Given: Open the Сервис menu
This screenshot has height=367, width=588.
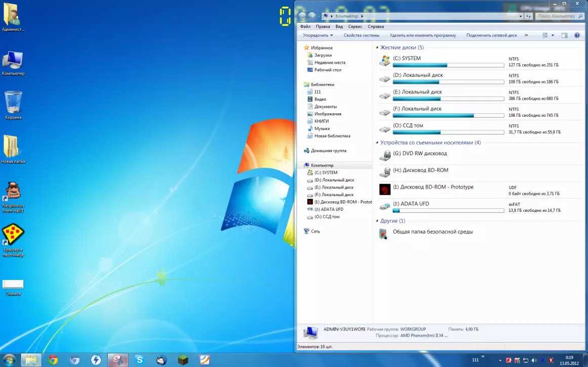Looking at the screenshot, I should click(355, 26).
